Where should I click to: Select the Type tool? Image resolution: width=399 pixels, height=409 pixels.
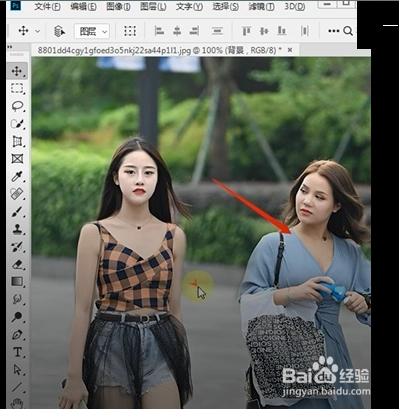click(x=17, y=352)
